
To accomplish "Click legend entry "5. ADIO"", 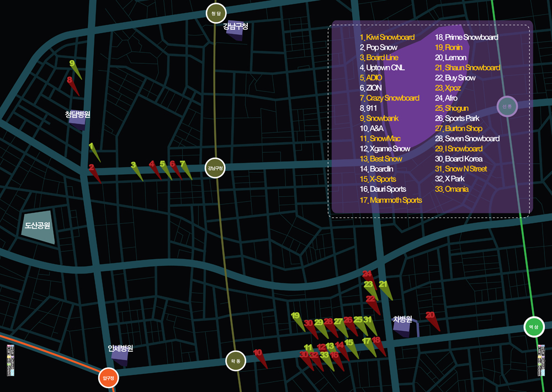I will (371, 78).
